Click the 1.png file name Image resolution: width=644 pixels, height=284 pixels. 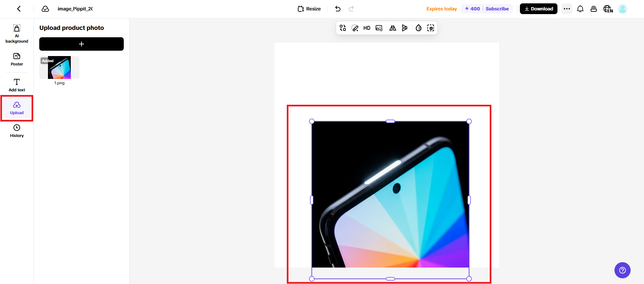[59, 83]
